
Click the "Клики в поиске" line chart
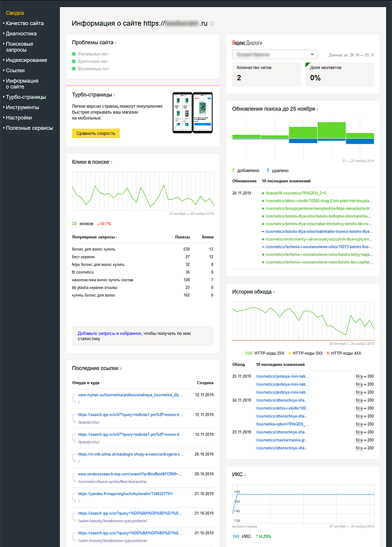coord(143,191)
